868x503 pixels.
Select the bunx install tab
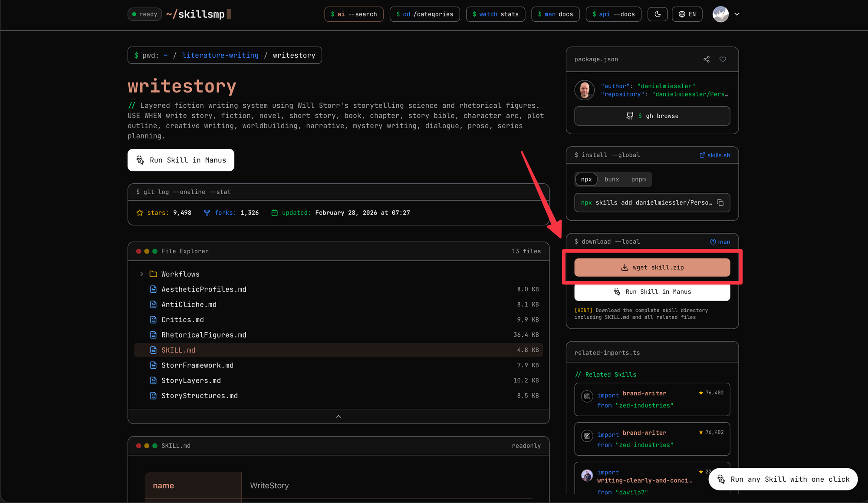[612, 179]
